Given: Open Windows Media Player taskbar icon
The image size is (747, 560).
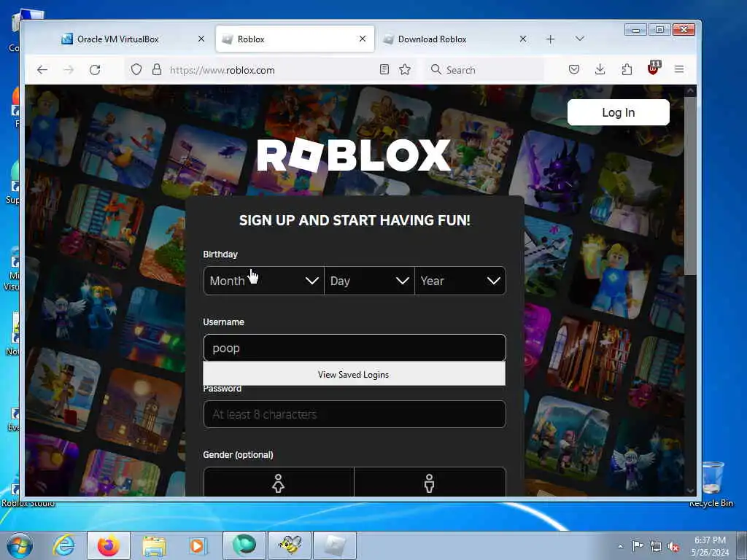Looking at the screenshot, I should 197,545.
